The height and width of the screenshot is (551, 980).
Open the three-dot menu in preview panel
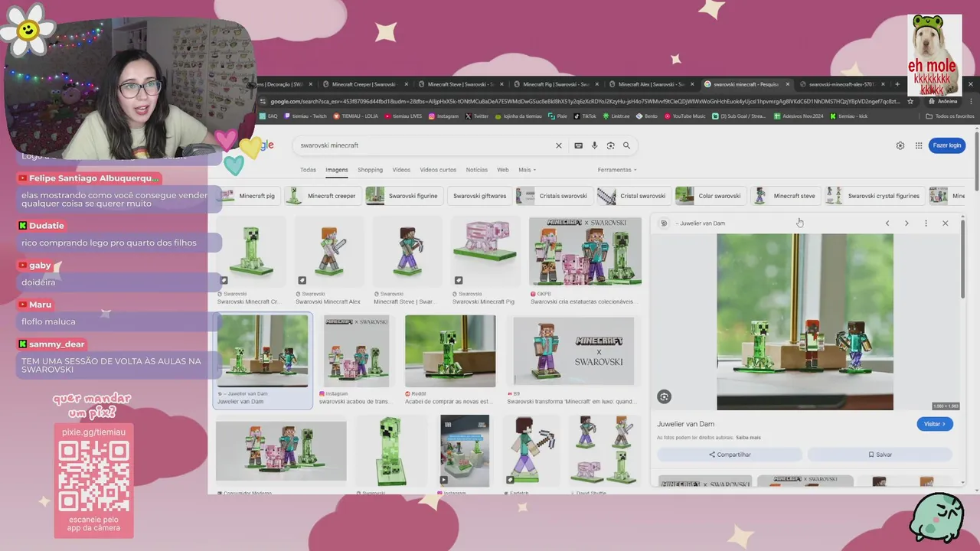click(x=926, y=223)
